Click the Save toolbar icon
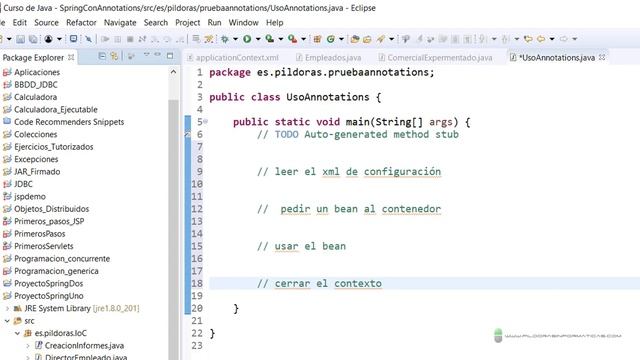This screenshot has height=360, width=640. [x=20, y=39]
